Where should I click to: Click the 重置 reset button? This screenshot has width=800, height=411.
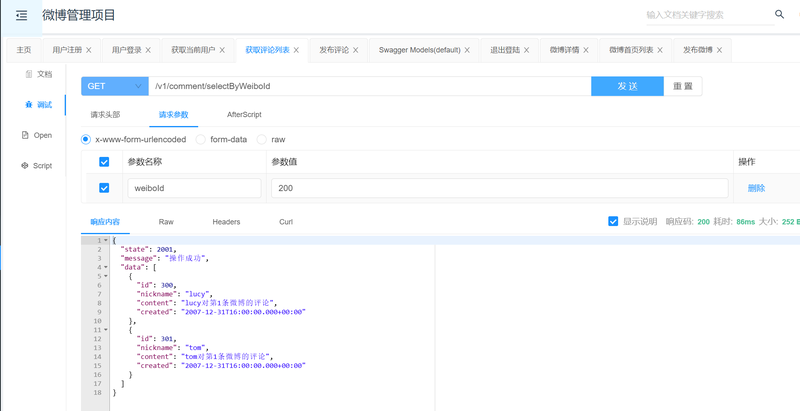683,86
